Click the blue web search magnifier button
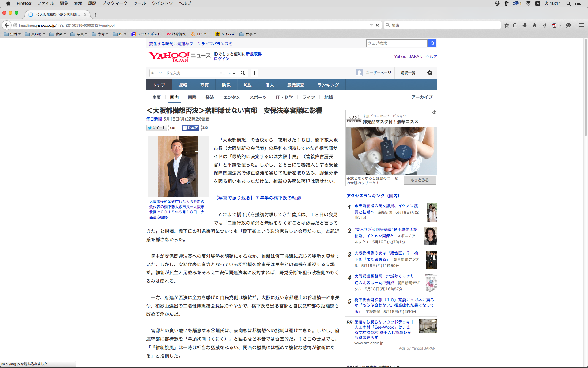Image resolution: width=588 pixels, height=368 pixels. click(432, 43)
